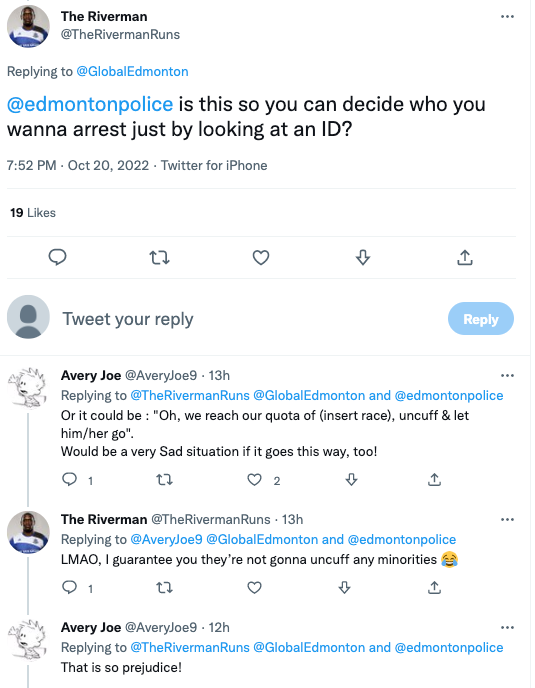Click the Tweet your reply field
535x688 pixels.
coord(250,319)
